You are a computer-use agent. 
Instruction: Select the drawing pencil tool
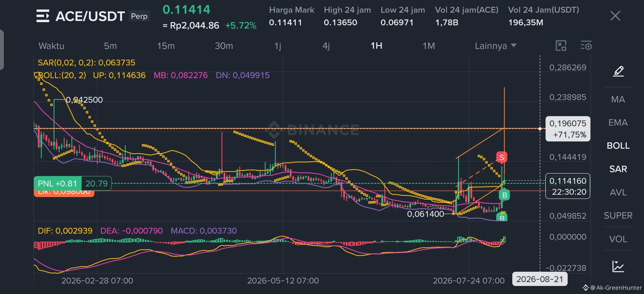[x=618, y=71]
